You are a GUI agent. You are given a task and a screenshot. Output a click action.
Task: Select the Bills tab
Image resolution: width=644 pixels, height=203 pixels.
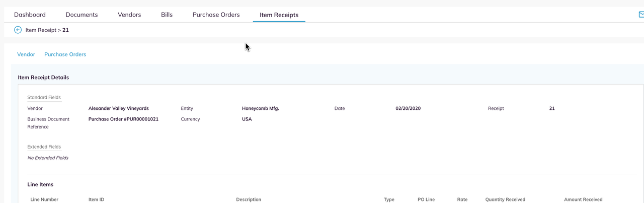(167, 15)
